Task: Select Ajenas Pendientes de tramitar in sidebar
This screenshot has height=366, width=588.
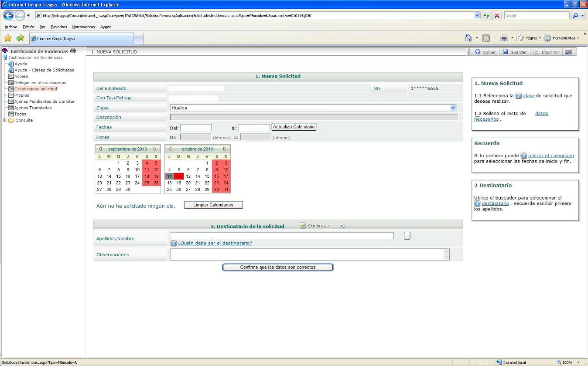Action: (44, 102)
